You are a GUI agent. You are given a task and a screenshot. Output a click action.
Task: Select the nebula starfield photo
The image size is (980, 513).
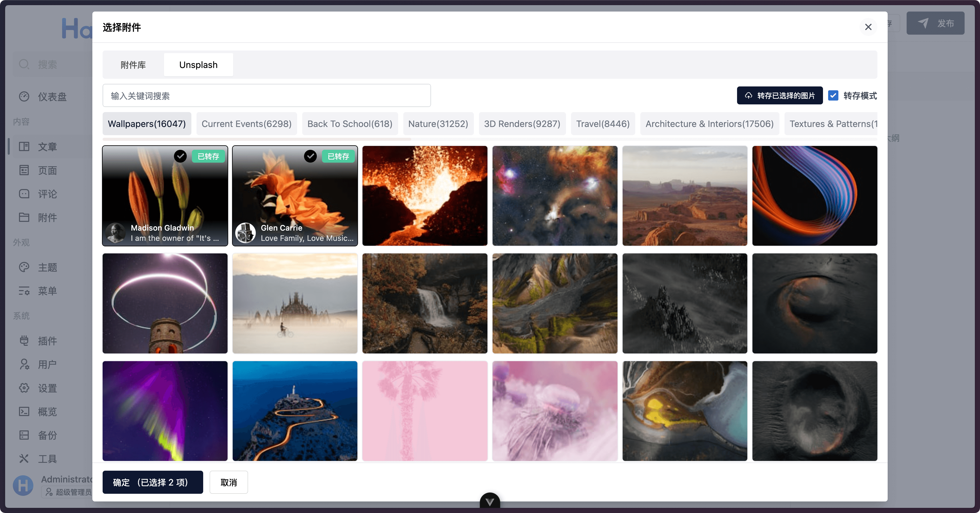[555, 196]
